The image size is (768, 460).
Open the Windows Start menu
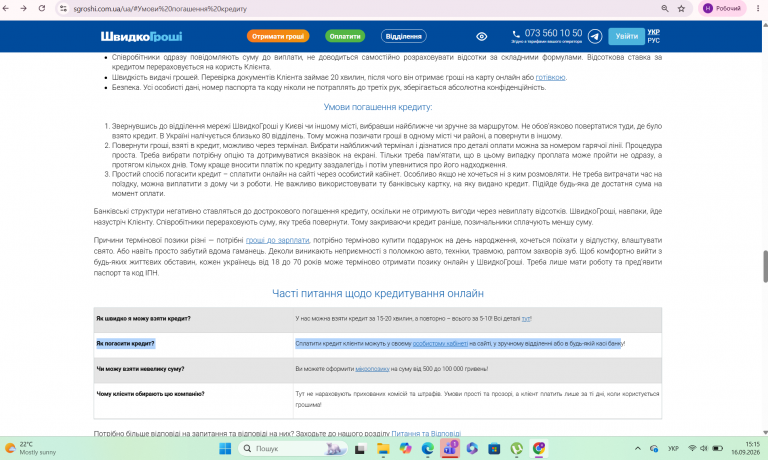225,448
